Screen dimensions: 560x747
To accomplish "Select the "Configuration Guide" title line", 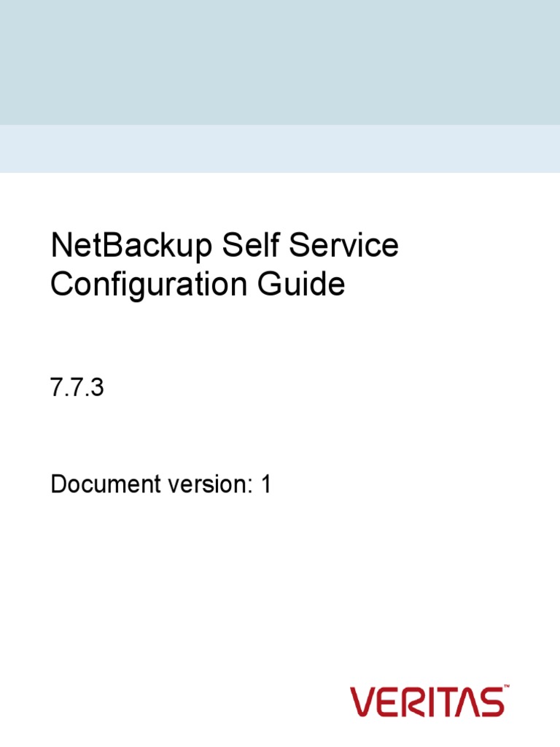I will [x=197, y=284].
